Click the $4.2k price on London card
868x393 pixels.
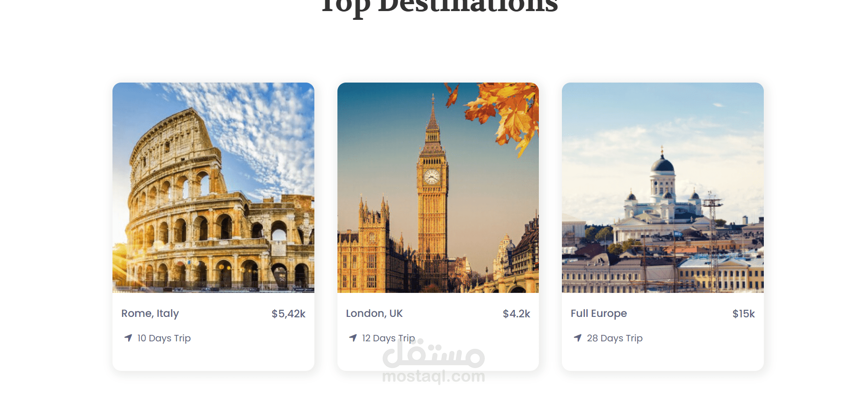[516, 314]
